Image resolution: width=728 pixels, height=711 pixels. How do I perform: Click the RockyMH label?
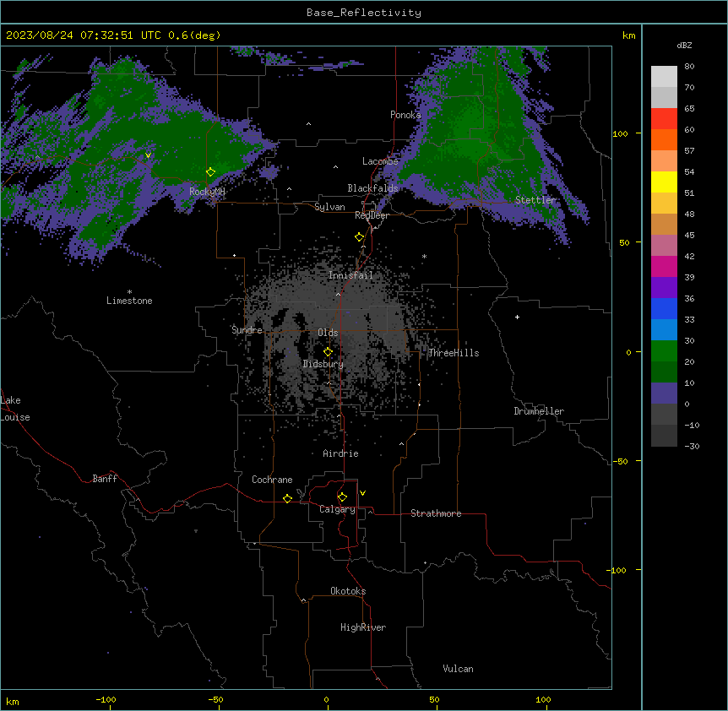pos(207,192)
